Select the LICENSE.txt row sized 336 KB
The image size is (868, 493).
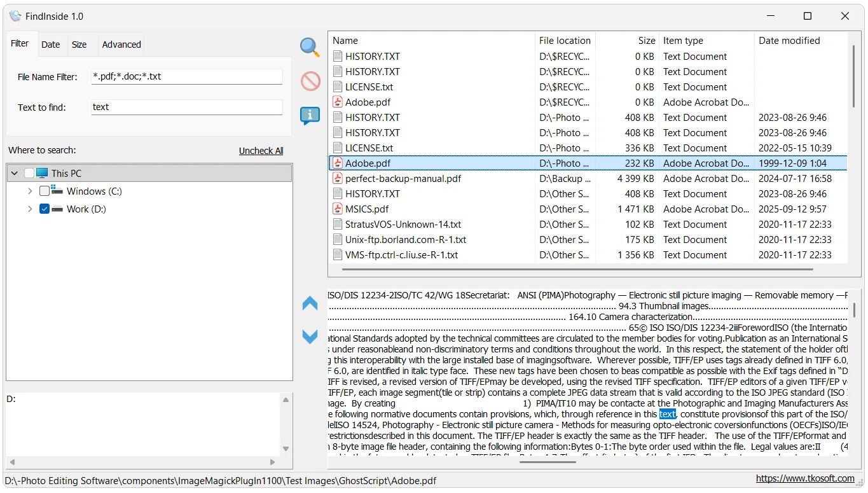[x=588, y=148]
